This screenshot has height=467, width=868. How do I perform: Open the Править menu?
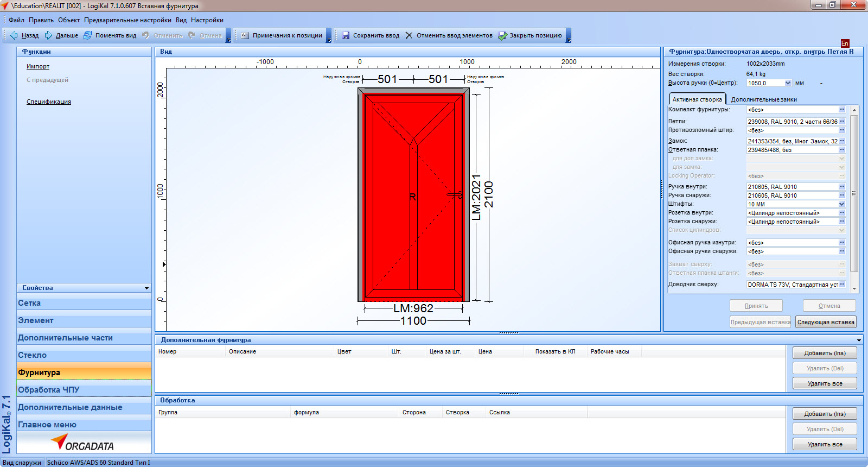click(x=41, y=20)
